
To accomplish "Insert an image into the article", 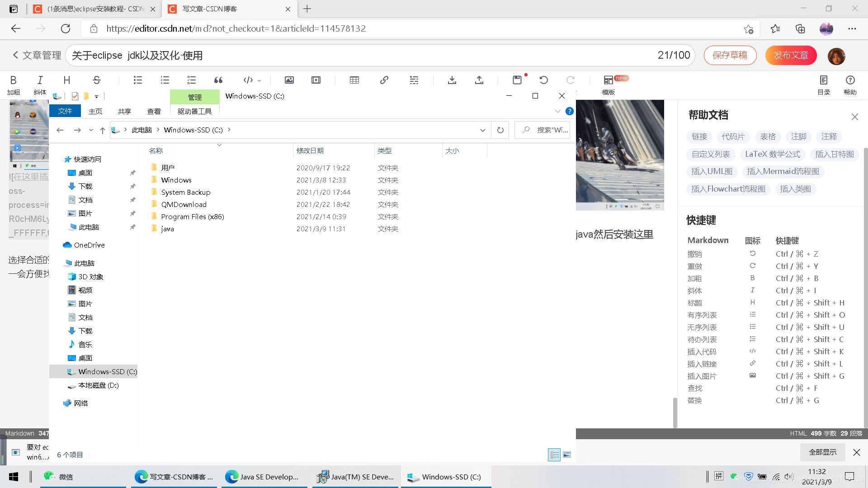I will tap(289, 80).
